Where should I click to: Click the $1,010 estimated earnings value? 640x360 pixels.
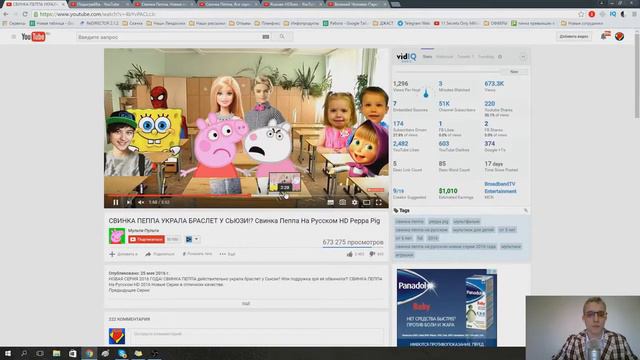[x=448, y=191]
